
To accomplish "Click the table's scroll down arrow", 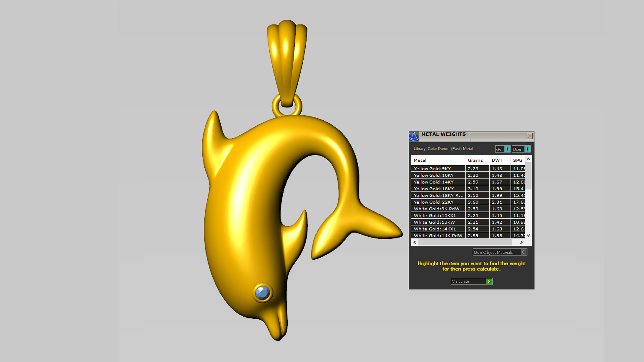I will [x=528, y=235].
